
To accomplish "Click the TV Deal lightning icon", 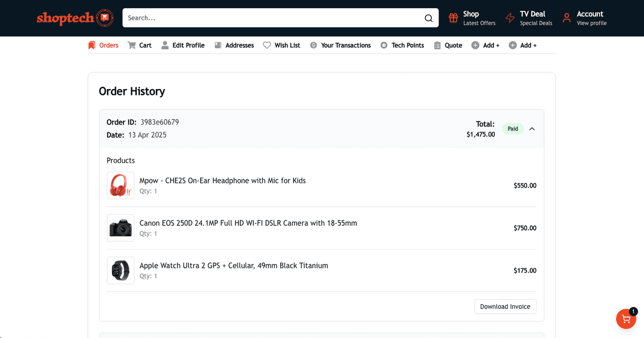I will tap(510, 18).
